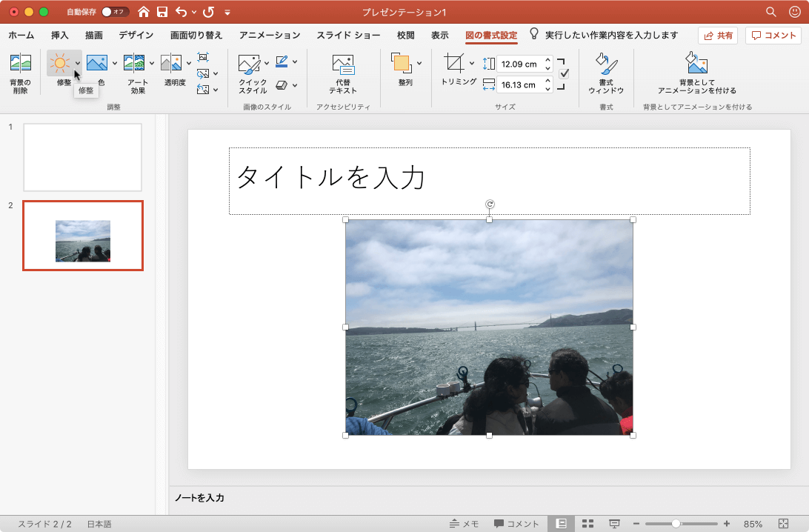Switch to slide sorter view
Image resolution: width=809 pixels, height=532 pixels.
[587, 524]
